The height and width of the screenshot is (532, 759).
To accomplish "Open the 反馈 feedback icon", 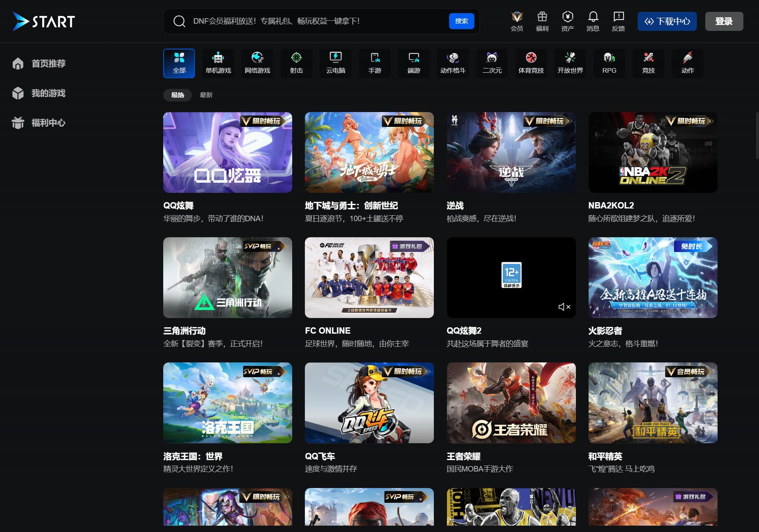I will (618, 21).
